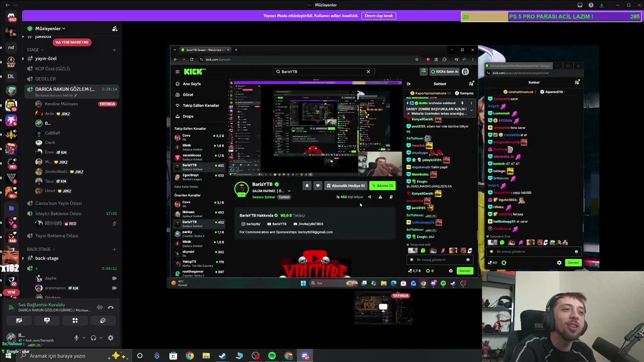
Task: Show more followed channels (Daha Fazla Göster)
Action: tap(186, 187)
